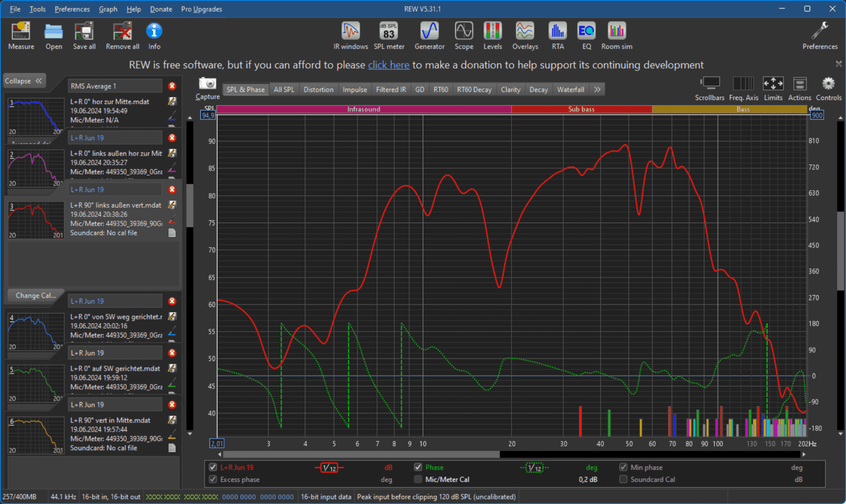The image size is (846, 504).
Task: Click the measurement list vertical scrollbar
Action: (190, 205)
